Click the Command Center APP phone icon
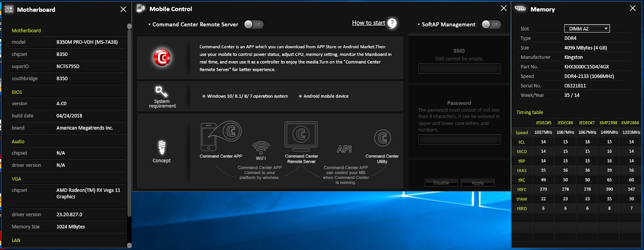 (x=208, y=137)
